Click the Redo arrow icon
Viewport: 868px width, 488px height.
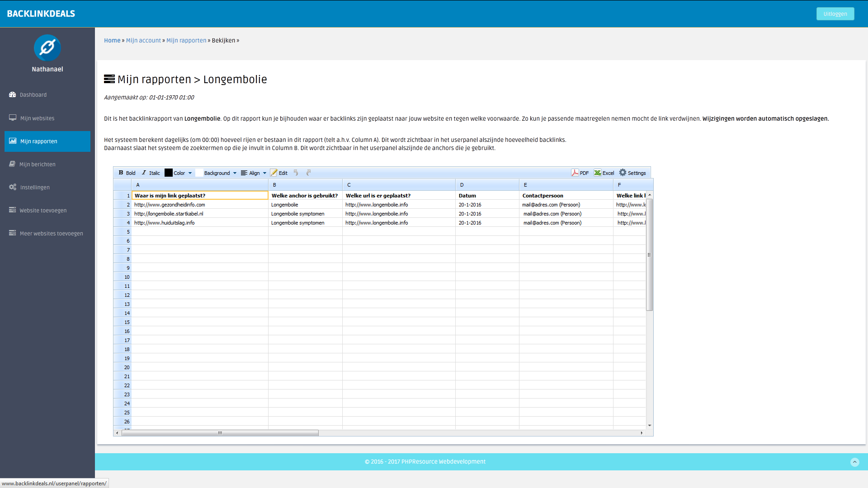click(309, 173)
